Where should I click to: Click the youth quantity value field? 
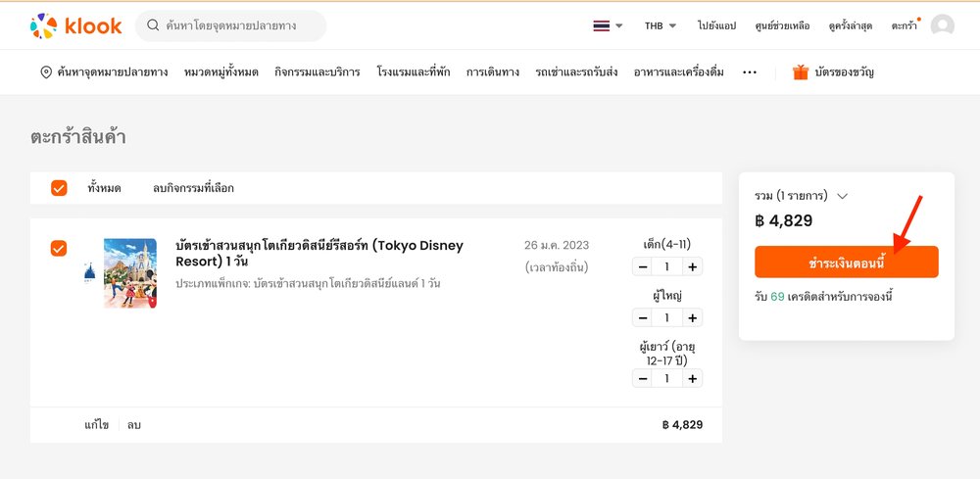[x=666, y=378]
